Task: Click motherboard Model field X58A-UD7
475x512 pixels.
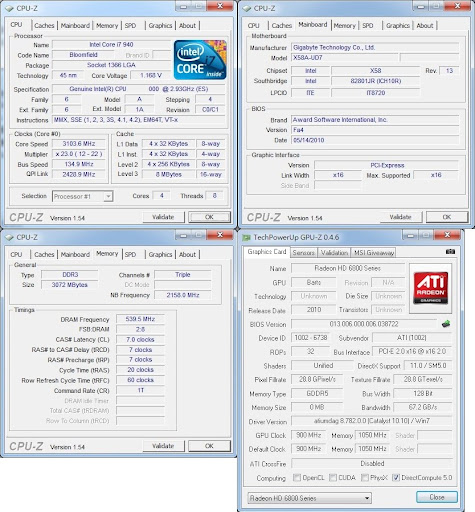Action: [x=345, y=58]
